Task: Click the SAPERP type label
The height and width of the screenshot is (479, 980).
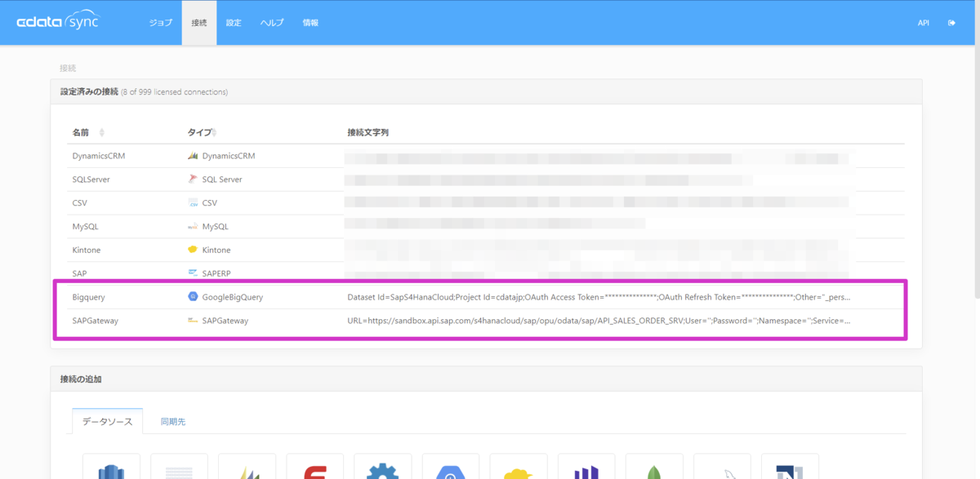Action: (217, 273)
